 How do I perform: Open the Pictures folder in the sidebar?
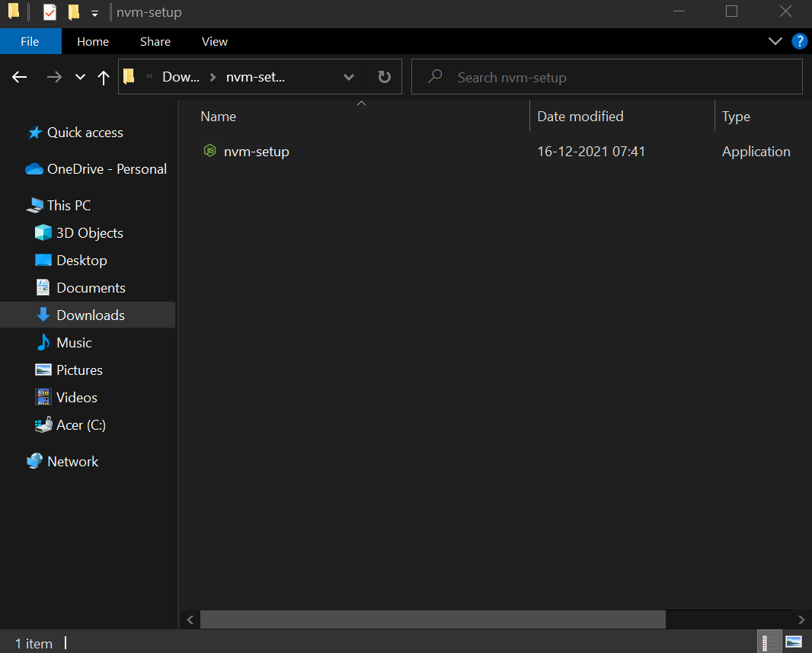[79, 370]
